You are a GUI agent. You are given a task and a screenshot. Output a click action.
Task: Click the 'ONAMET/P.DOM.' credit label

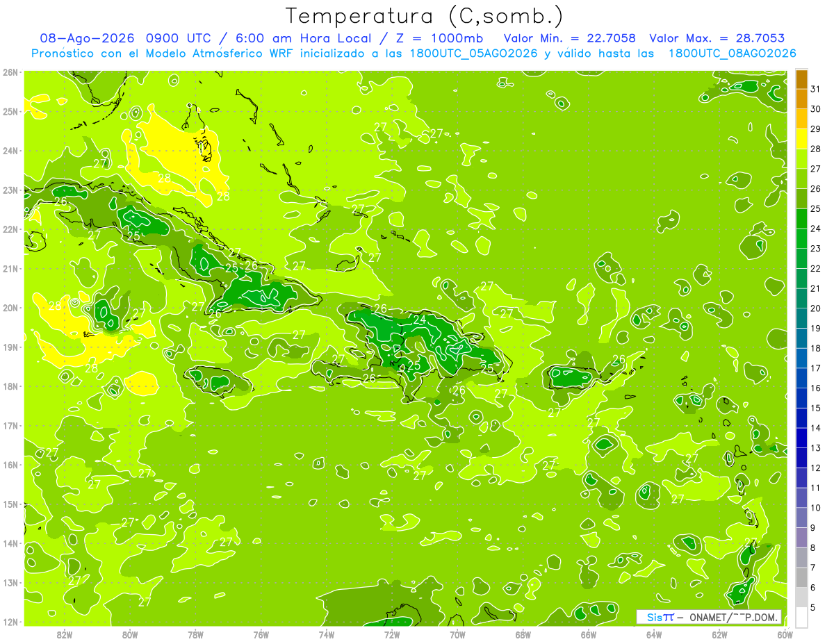pos(734,617)
